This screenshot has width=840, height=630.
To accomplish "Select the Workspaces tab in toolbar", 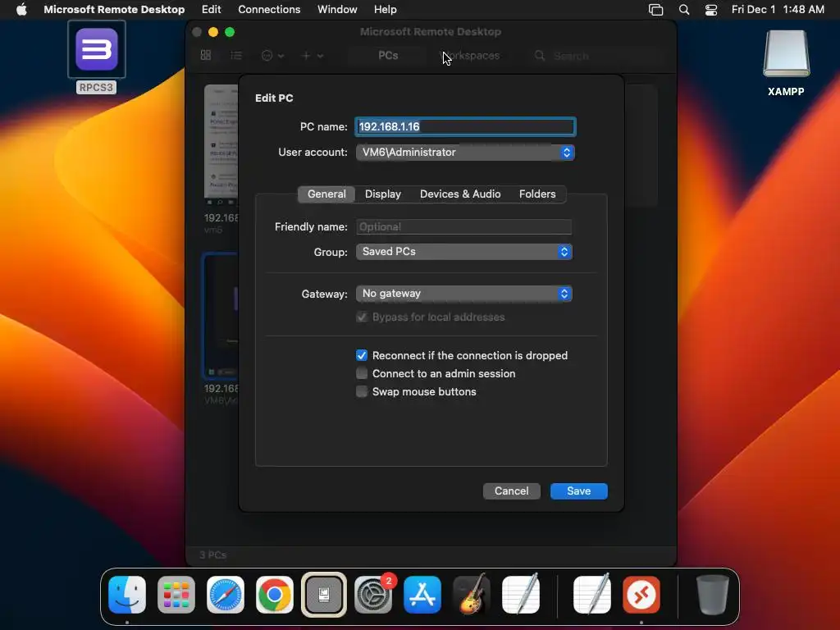I will point(469,55).
